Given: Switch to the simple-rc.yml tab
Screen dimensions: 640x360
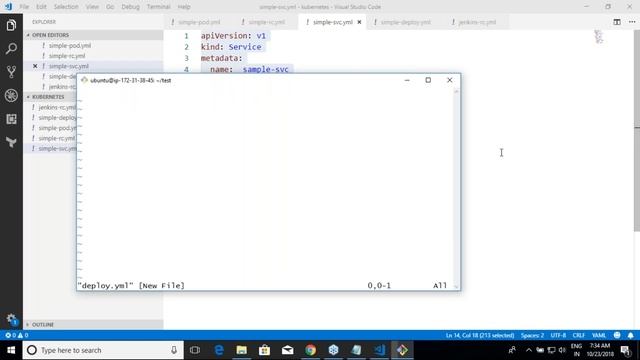Looking at the screenshot, I should (x=267, y=22).
